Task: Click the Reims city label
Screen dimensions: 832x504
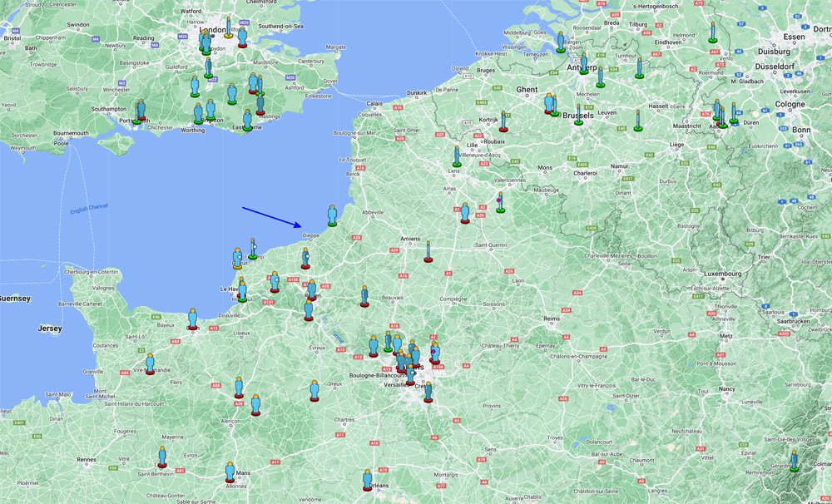Action: click(552, 319)
